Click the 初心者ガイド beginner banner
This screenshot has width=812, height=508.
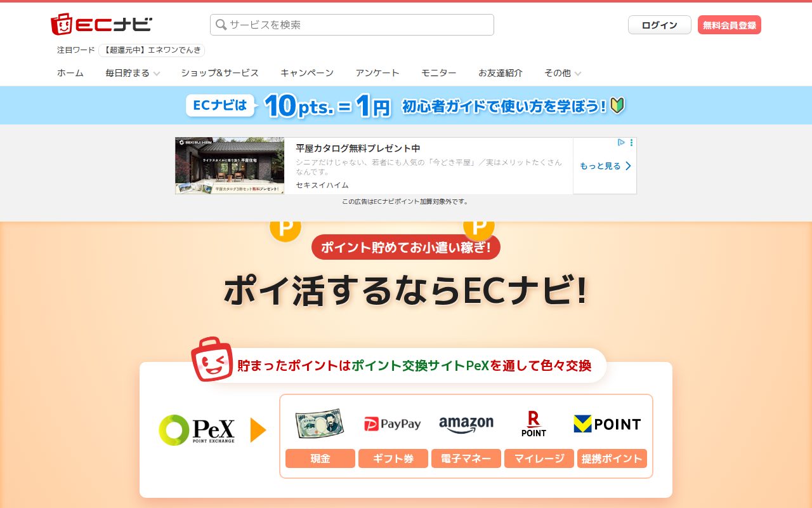point(406,105)
